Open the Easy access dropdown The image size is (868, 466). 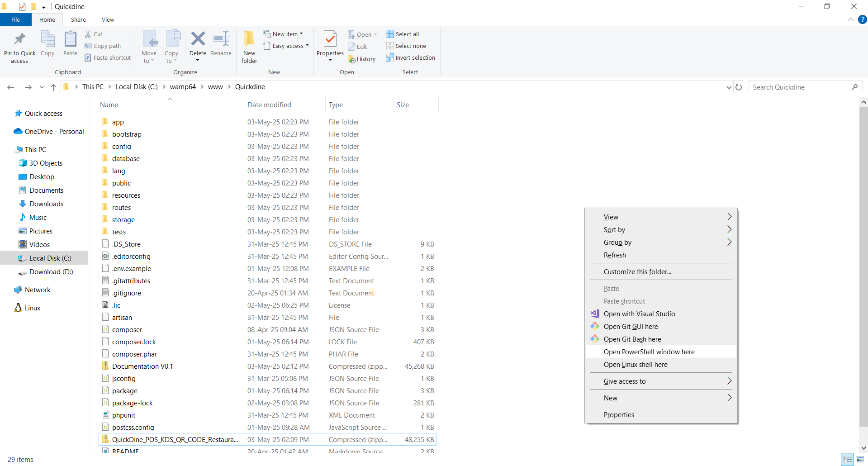(x=286, y=46)
